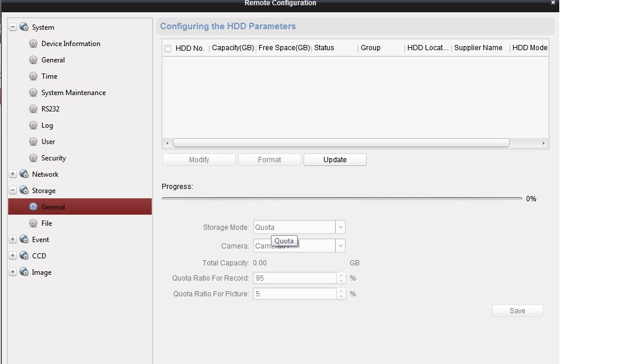Viewport: 620px width, 364px height.
Task: Click the gear icon beside Log
Action: [33, 125]
